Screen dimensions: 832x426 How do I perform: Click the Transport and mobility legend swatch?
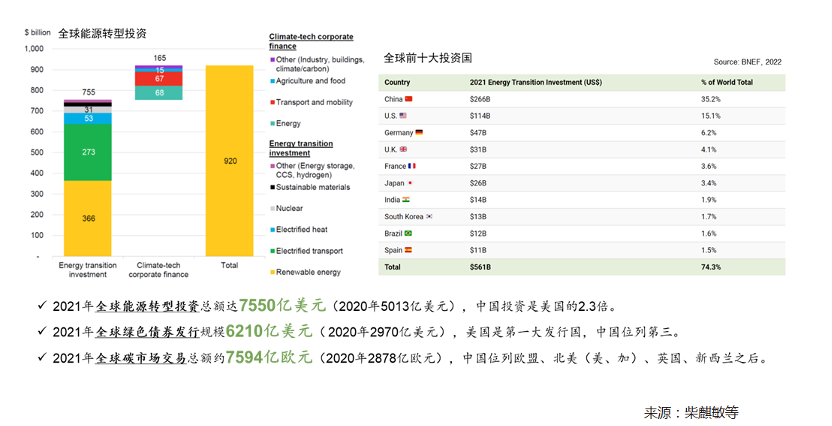pos(272,102)
